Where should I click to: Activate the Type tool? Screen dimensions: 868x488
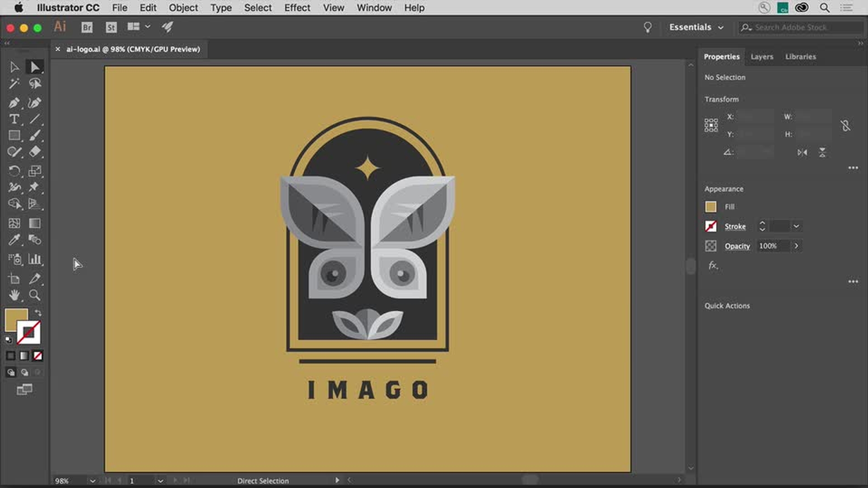[14, 119]
